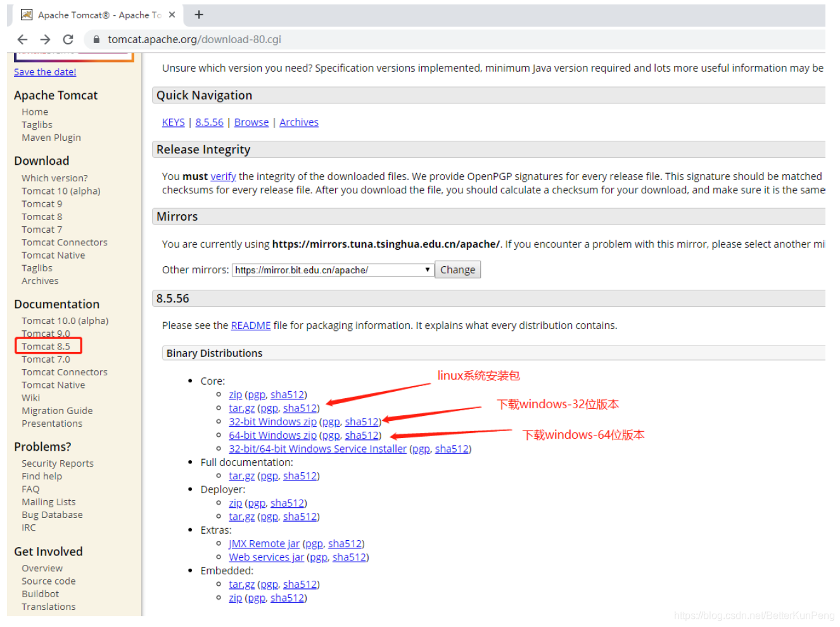Image resolution: width=840 pixels, height=627 pixels.
Task: Go forward with the browser forward arrow
Action: pos(45,39)
